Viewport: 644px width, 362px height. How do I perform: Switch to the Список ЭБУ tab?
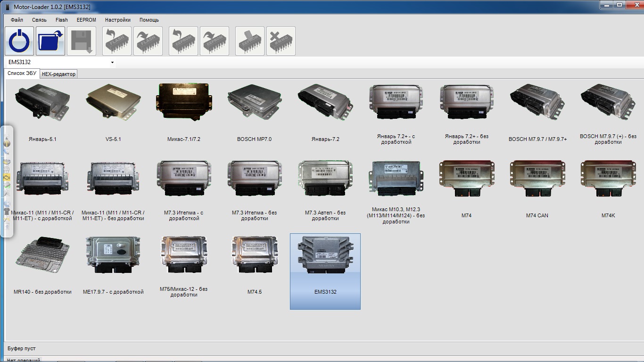[22, 74]
